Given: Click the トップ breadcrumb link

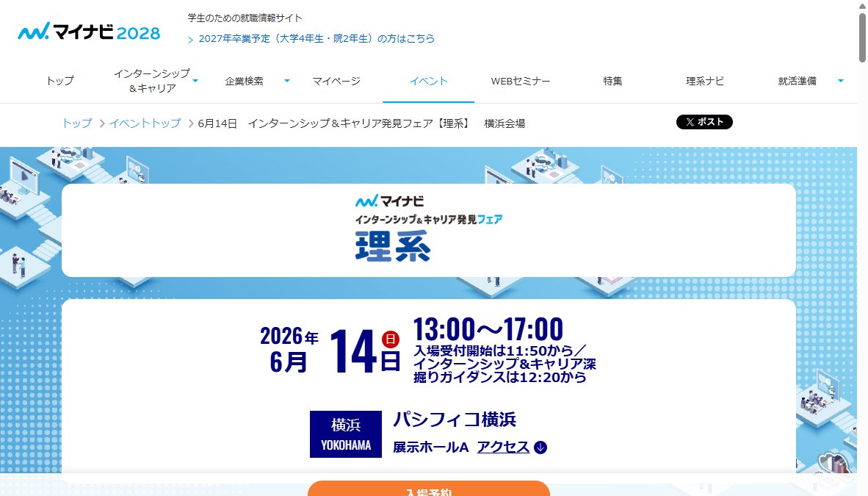Looking at the screenshot, I should coord(77,123).
